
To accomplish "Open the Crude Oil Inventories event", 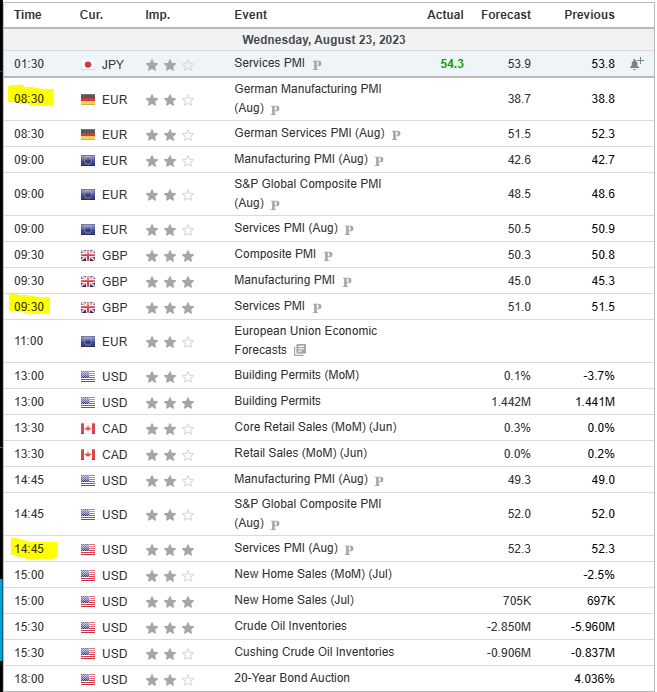I will 290,626.
